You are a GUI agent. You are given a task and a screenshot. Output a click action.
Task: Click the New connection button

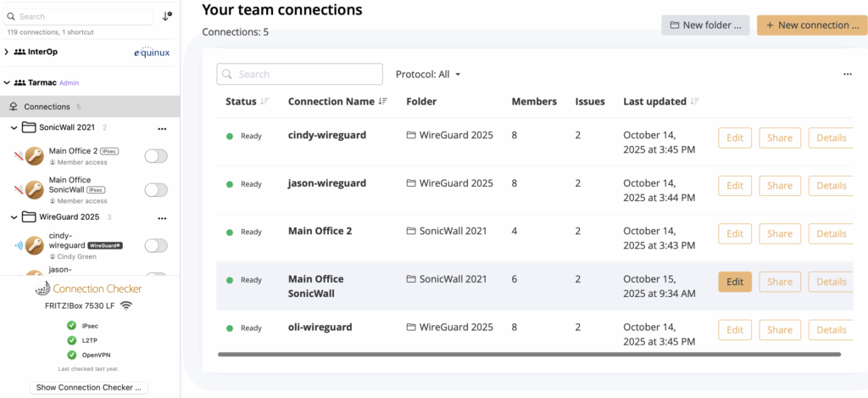tap(812, 25)
